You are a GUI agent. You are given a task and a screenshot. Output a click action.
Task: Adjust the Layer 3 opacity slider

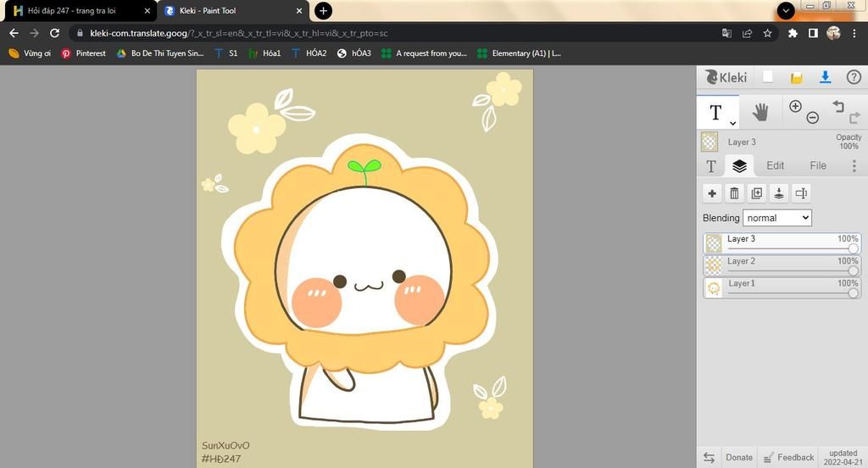point(853,248)
